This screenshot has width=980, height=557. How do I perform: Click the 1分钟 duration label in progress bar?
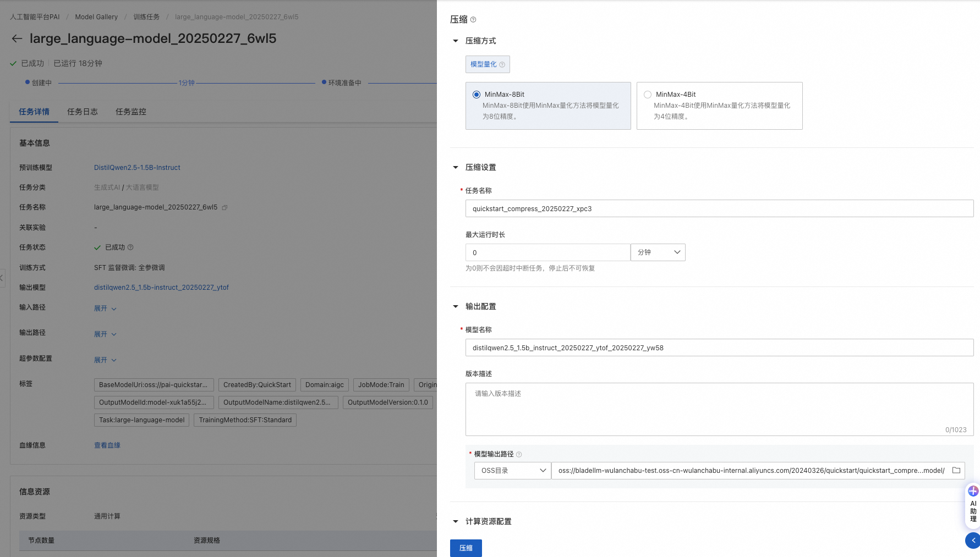point(187,83)
